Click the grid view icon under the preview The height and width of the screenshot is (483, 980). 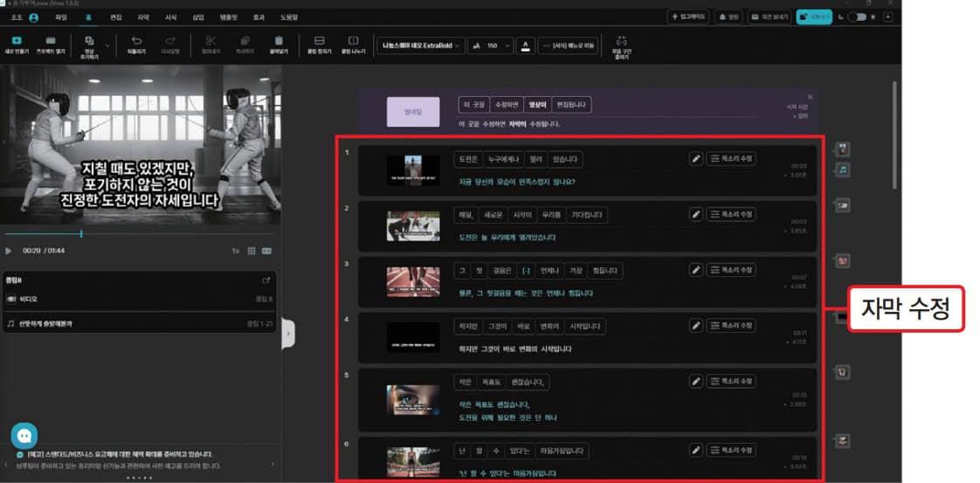click(252, 251)
